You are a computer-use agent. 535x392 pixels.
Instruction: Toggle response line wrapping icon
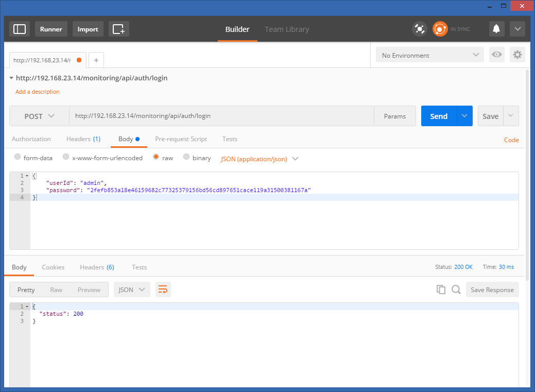163,289
